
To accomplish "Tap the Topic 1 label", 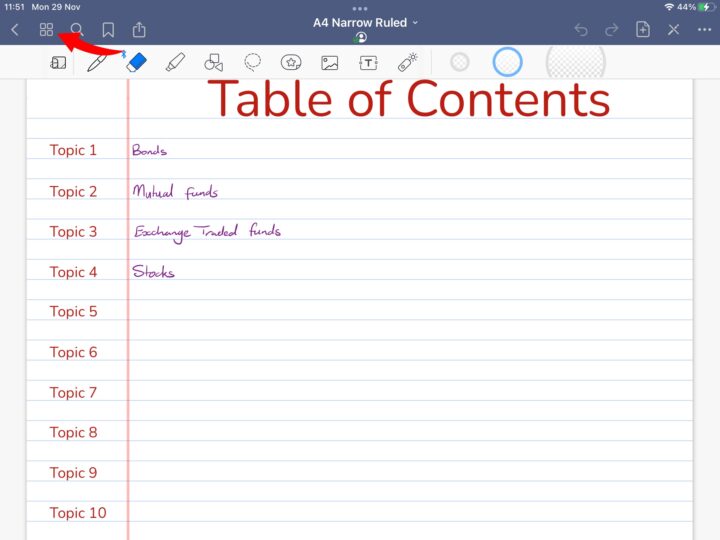I will point(73,150).
